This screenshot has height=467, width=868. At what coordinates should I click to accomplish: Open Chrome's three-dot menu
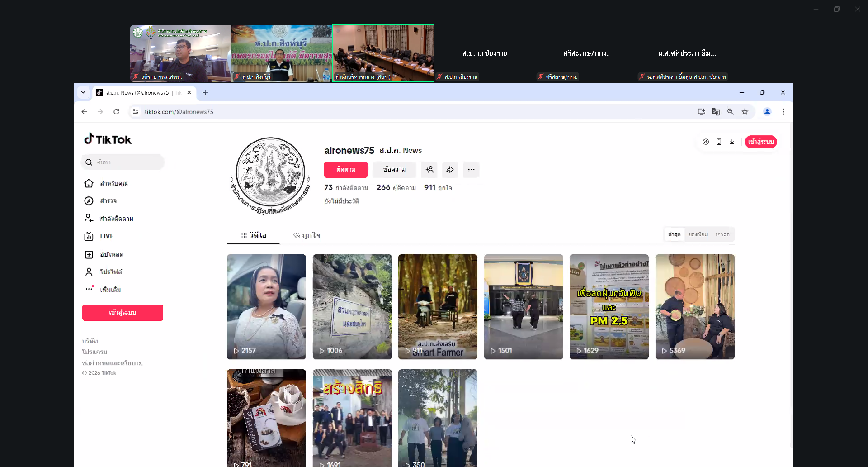[x=783, y=112]
